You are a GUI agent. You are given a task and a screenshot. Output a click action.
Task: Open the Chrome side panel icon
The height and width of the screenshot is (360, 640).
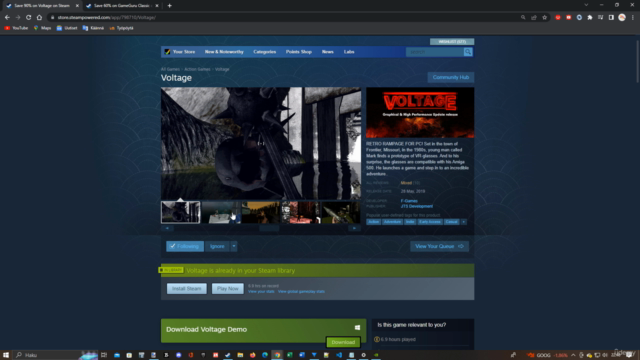(x=611, y=18)
